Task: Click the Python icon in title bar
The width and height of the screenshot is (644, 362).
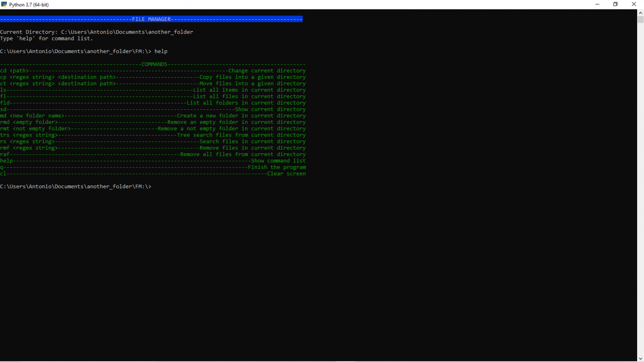Action: click(4, 4)
